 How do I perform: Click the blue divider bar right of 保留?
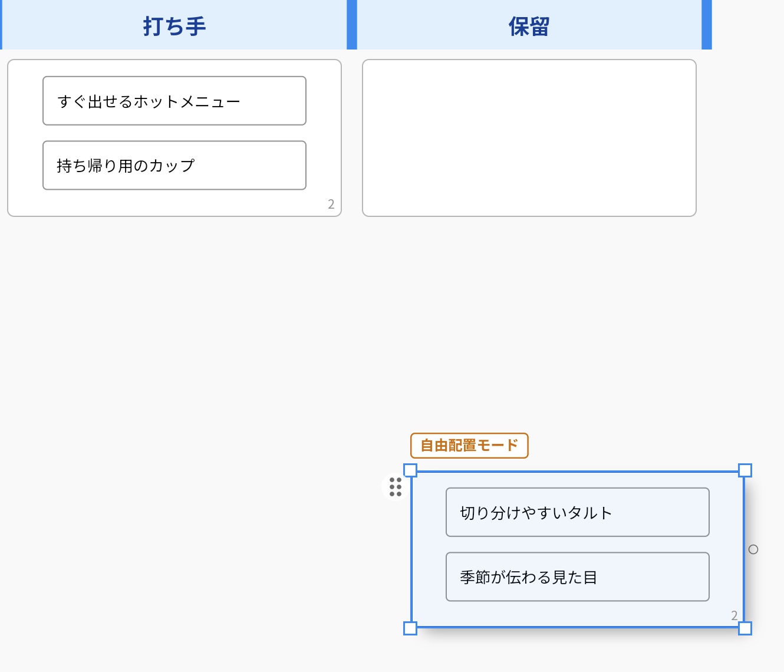click(x=707, y=25)
